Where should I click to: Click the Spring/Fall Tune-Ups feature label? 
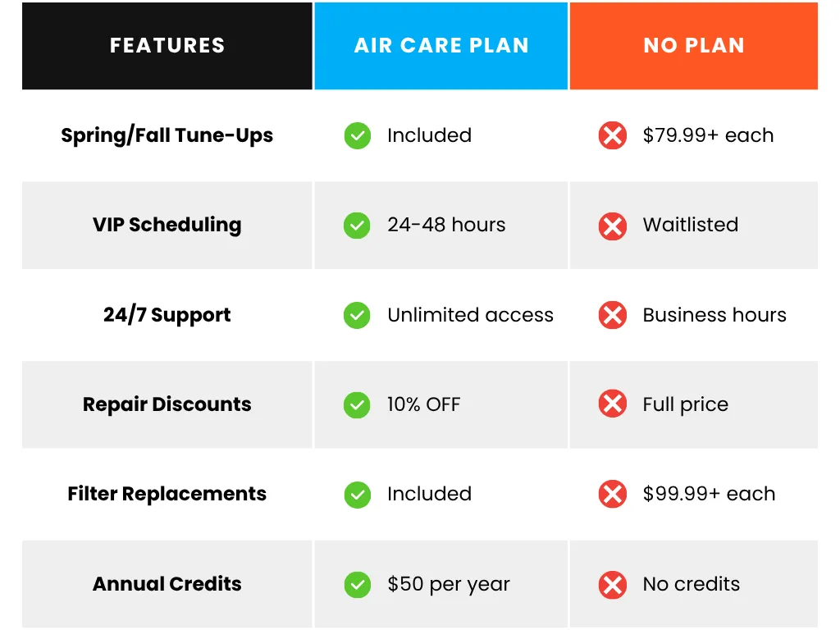[167, 135]
